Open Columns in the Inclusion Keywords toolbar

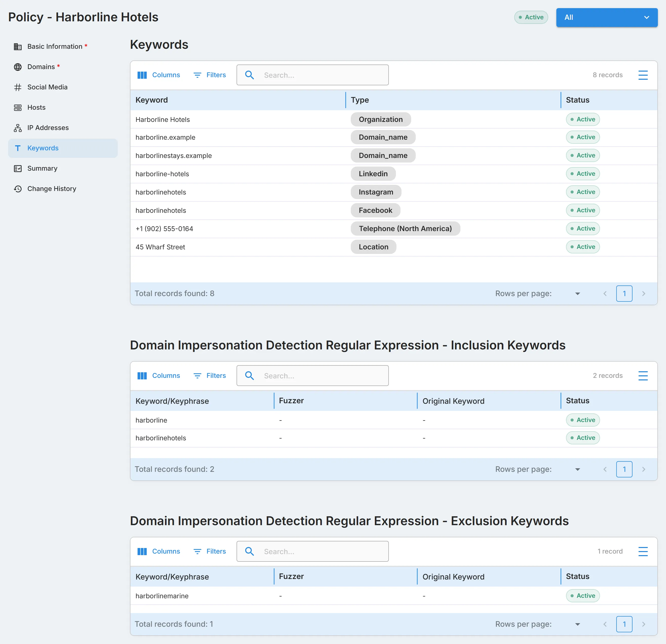[159, 376]
